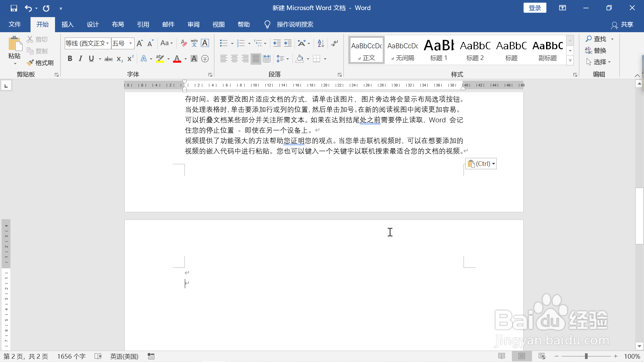Toggle Bold formatting
644x362 pixels.
click(x=70, y=59)
